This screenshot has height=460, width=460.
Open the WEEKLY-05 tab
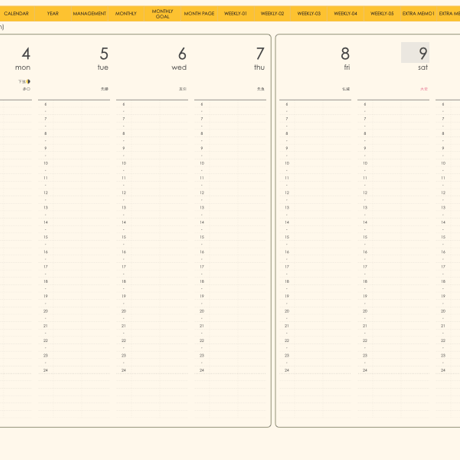pos(382,14)
